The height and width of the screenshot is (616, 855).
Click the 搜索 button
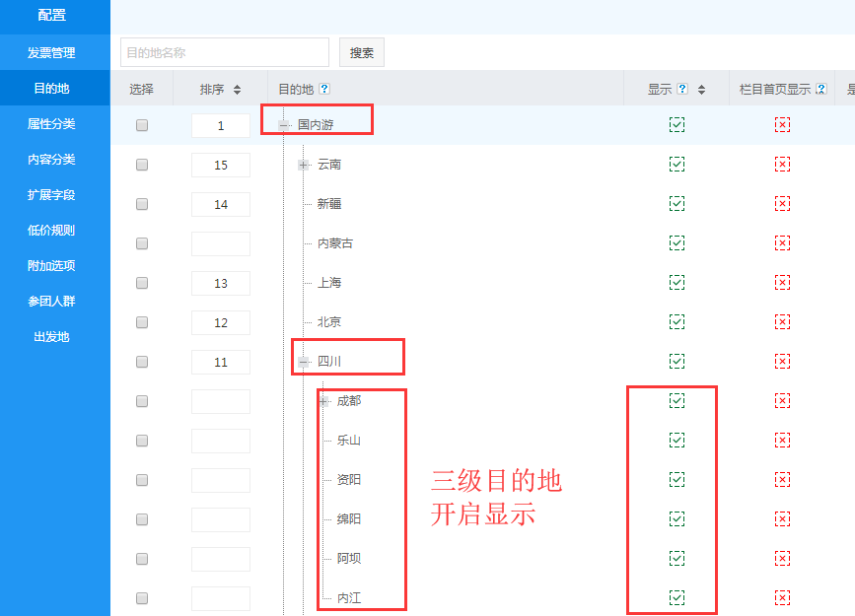click(x=362, y=53)
